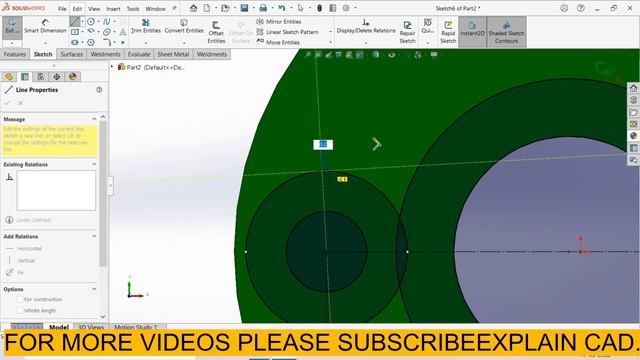Open Linear Sketch Pattern dropdown arrow
Screen dimensions: 640x360
click(330, 32)
